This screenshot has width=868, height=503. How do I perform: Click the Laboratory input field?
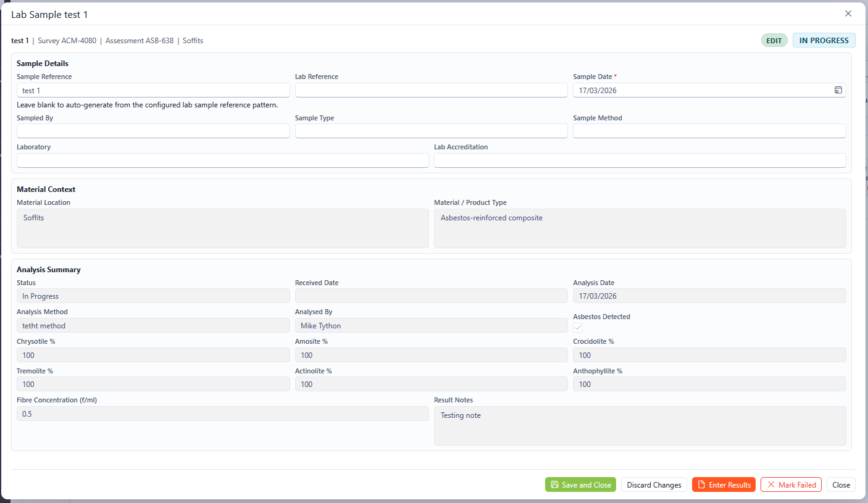(222, 160)
